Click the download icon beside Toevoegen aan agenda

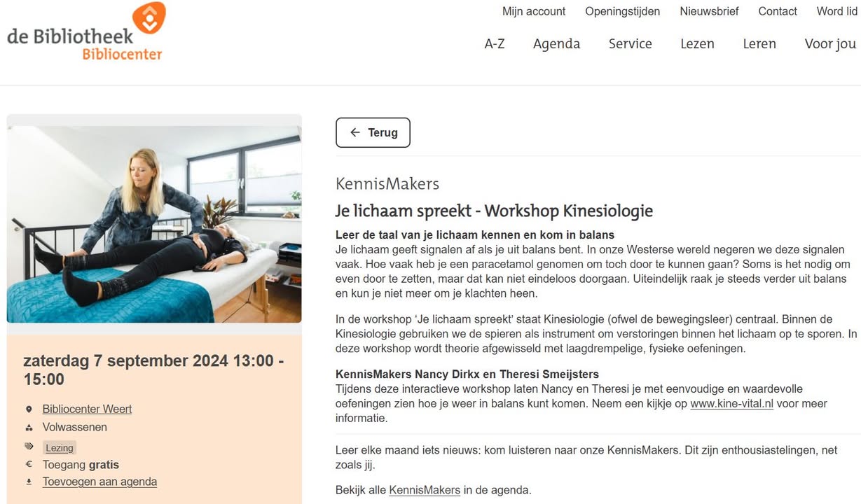click(x=29, y=482)
